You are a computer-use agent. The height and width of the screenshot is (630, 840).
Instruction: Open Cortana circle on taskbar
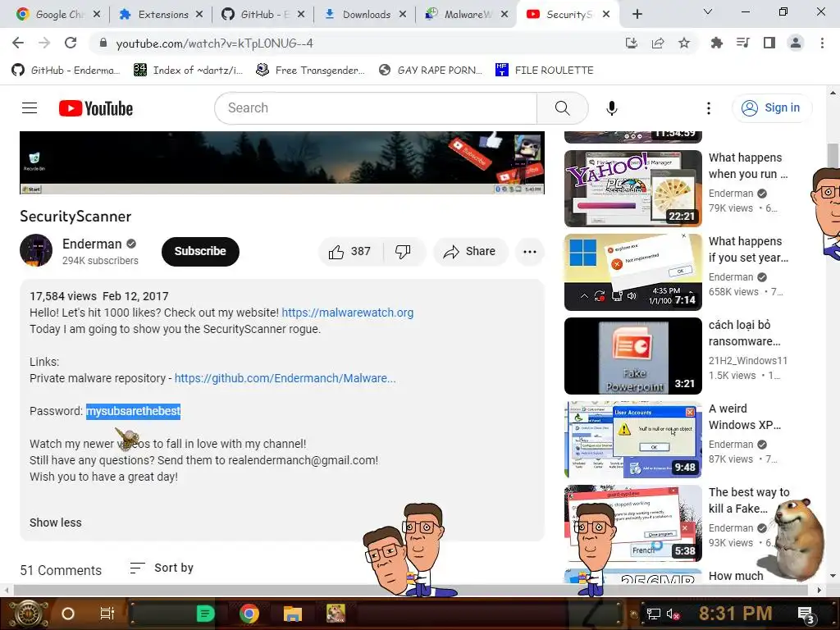tap(68, 614)
